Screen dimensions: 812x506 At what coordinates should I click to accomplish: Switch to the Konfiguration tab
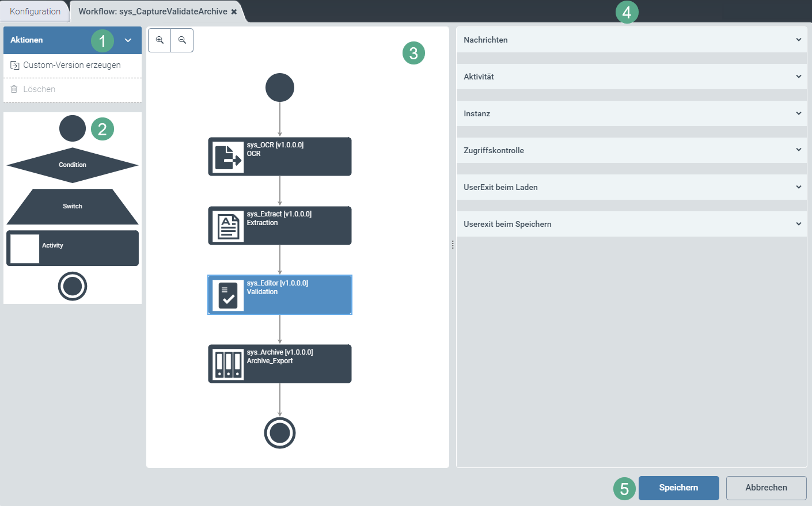tap(35, 11)
